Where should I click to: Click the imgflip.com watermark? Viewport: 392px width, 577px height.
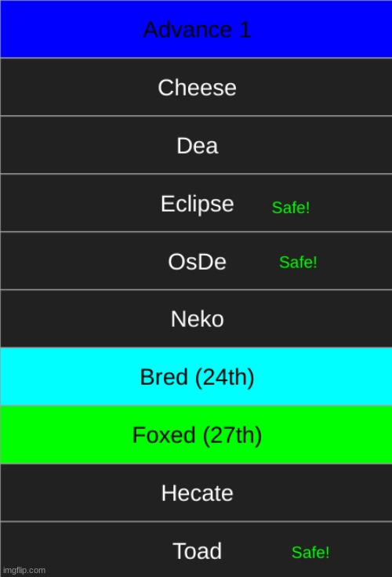tap(24, 571)
